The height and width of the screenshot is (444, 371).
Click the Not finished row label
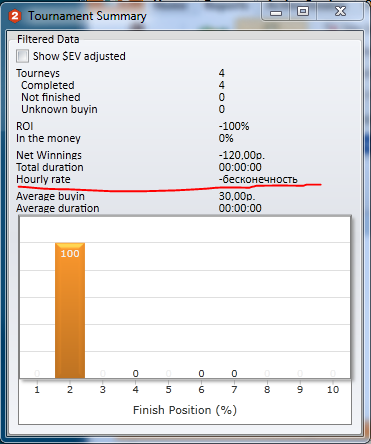coord(51,97)
